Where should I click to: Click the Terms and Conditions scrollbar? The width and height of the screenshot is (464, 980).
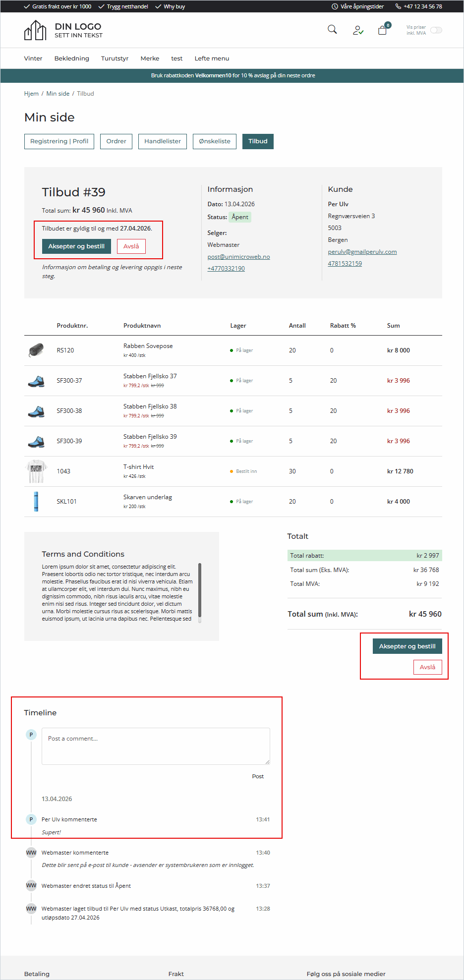[x=200, y=591]
